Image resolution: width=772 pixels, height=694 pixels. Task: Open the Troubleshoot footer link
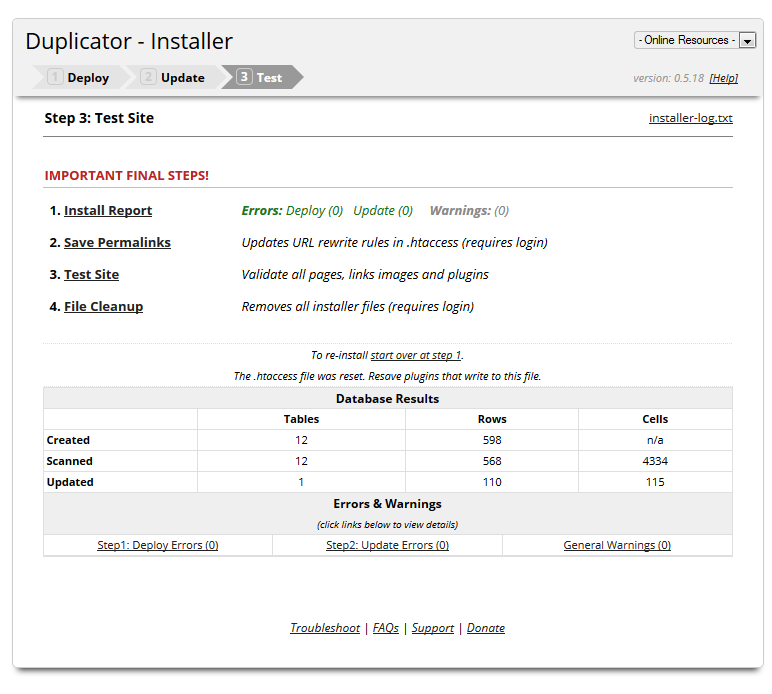pos(325,628)
